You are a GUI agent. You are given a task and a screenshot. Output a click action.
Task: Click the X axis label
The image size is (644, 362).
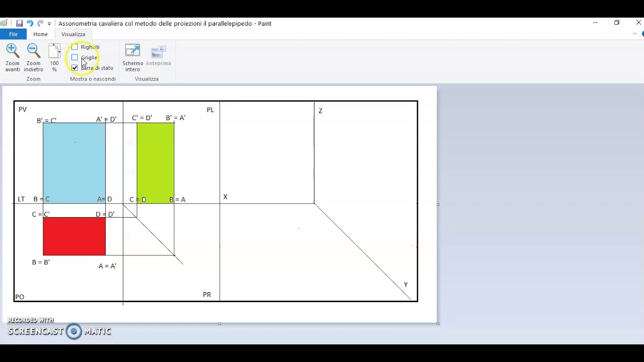tap(225, 197)
